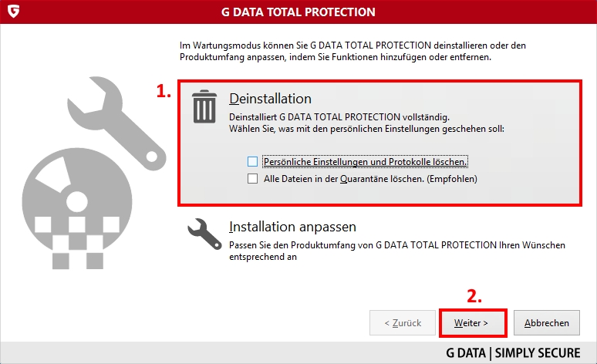Image resolution: width=597 pixels, height=364 pixels.
Task: Select the Installation anpassen option heading
Action: click(x=292, y=227)
